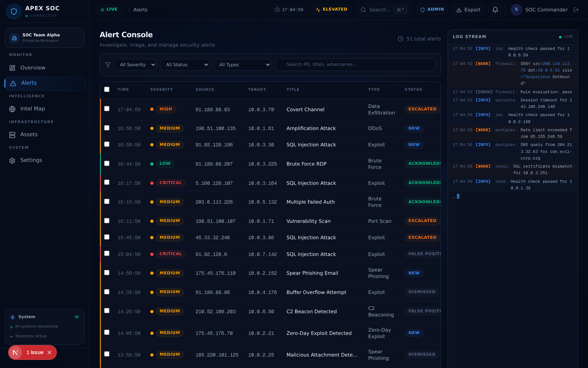Go to Intel Map
Viewport: 588px width, 368px height.
click(45, 109)
